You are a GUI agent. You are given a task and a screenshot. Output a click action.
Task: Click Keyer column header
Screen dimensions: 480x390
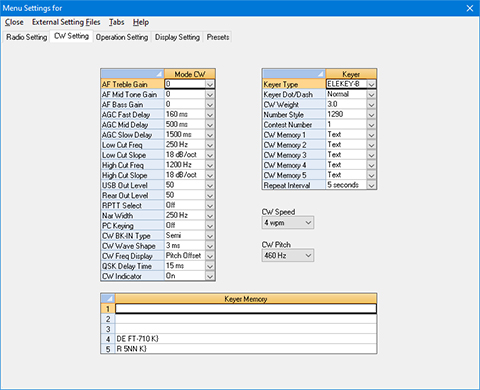point(351,74)
